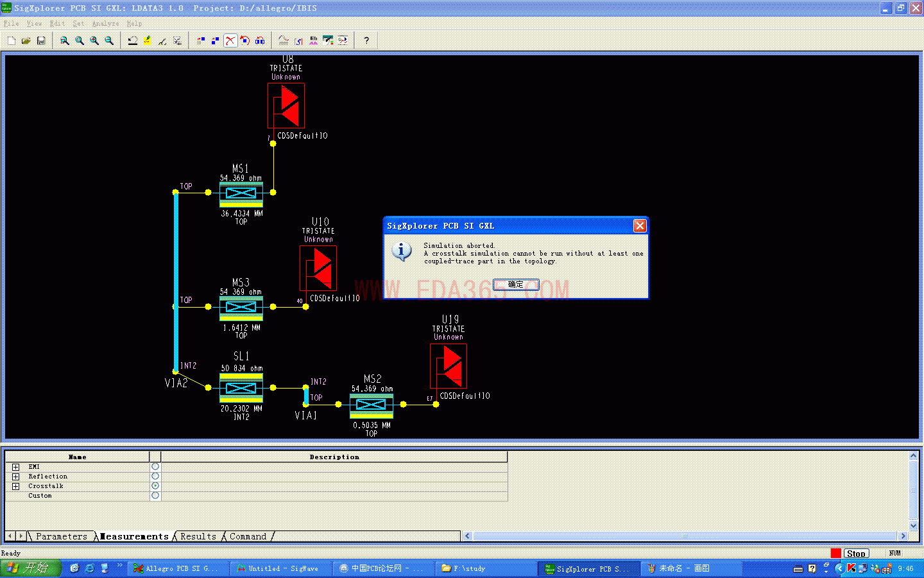The width and height of the screenshot is (924, 578).
Task: Click the constraints checklist toolbar icon
Action: 177,40
